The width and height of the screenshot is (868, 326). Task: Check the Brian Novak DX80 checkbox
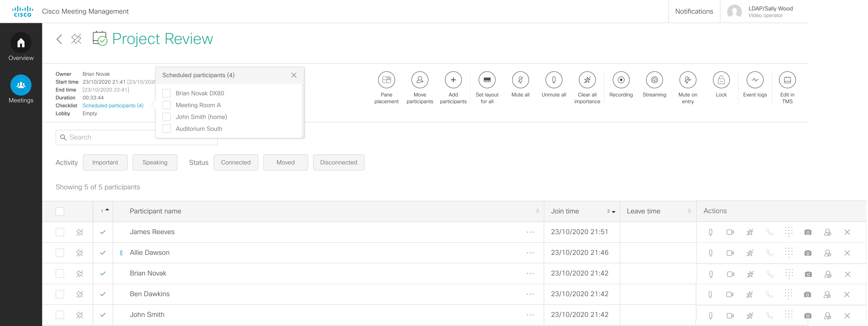[x=166, y=93]
